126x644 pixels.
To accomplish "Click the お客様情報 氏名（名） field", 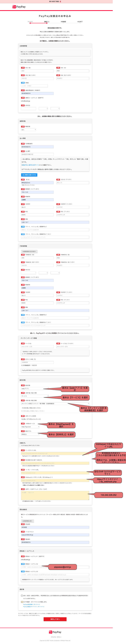I will (73, 71).
